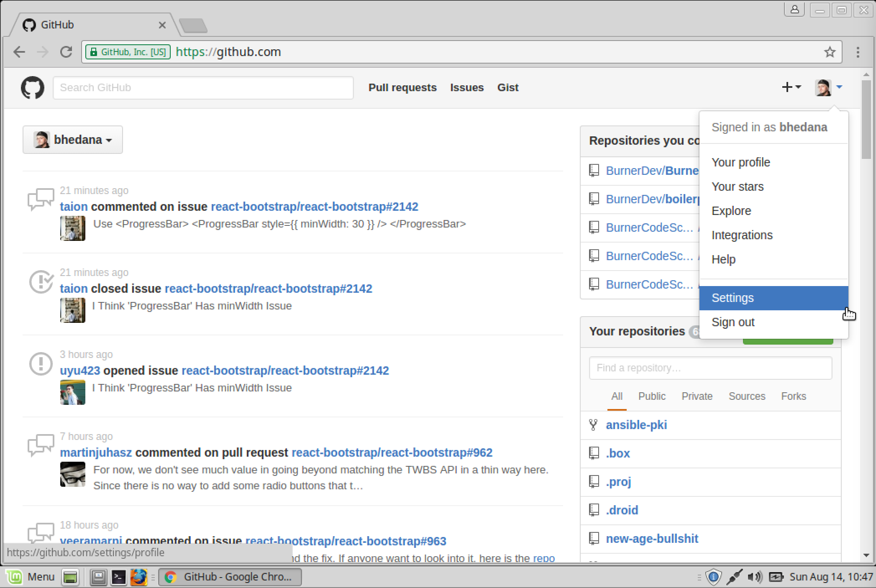Open the uyu423 user link

(x=80, y=371)
